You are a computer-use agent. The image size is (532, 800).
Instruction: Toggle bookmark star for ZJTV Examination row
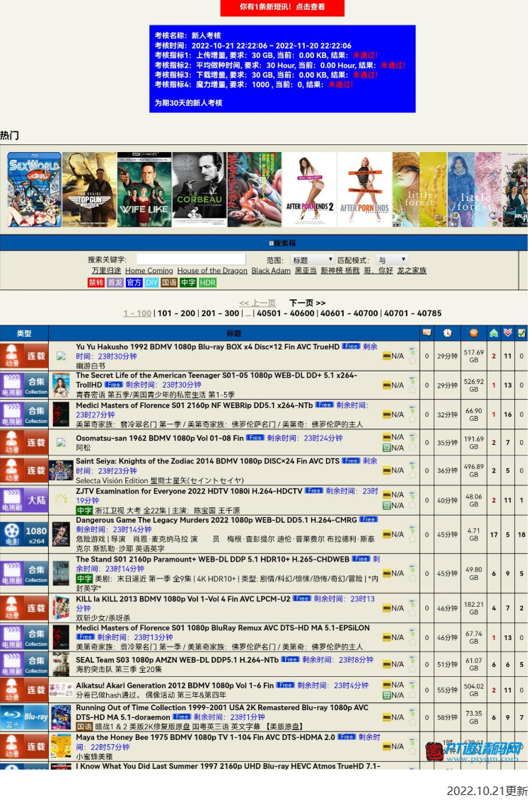pyautogui.click(x=412, y=505)
